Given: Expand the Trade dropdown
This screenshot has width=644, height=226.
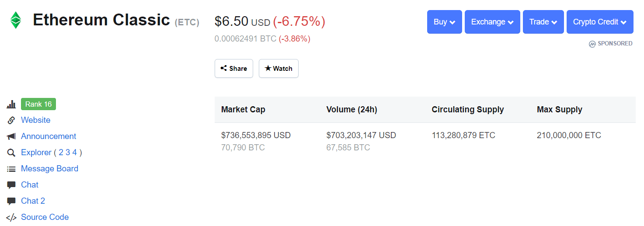Looking at the screenshot, I should click(543, 22).
